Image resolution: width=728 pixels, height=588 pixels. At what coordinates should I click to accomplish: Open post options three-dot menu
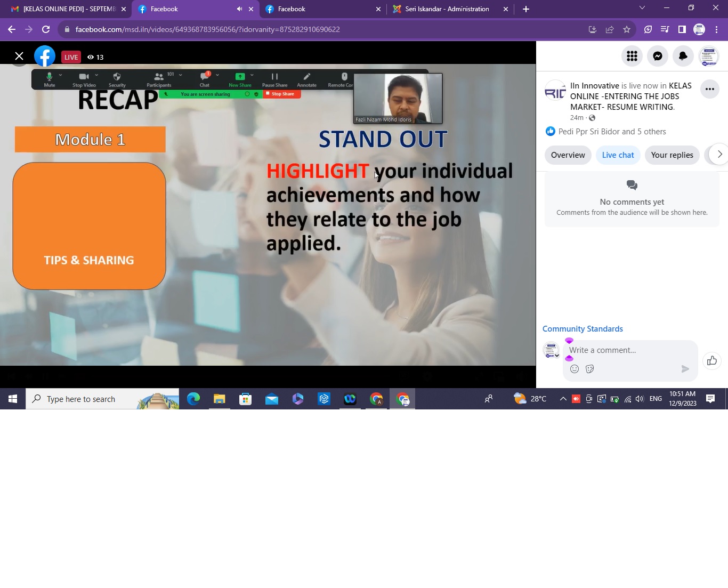pos(709,89)
